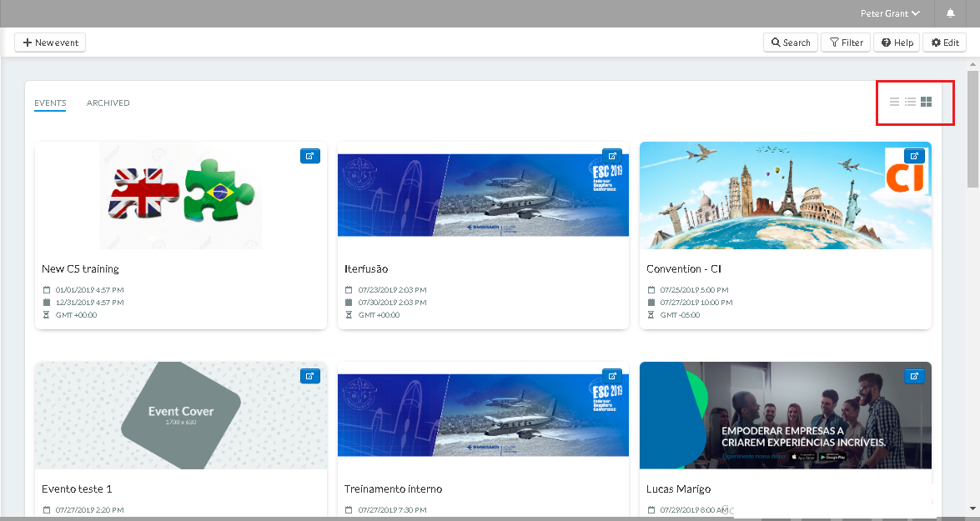Viewport: 980px width, 521px height.
Task: Click start date 07/25/2019 5:00 PM
Action: (695, 290)
